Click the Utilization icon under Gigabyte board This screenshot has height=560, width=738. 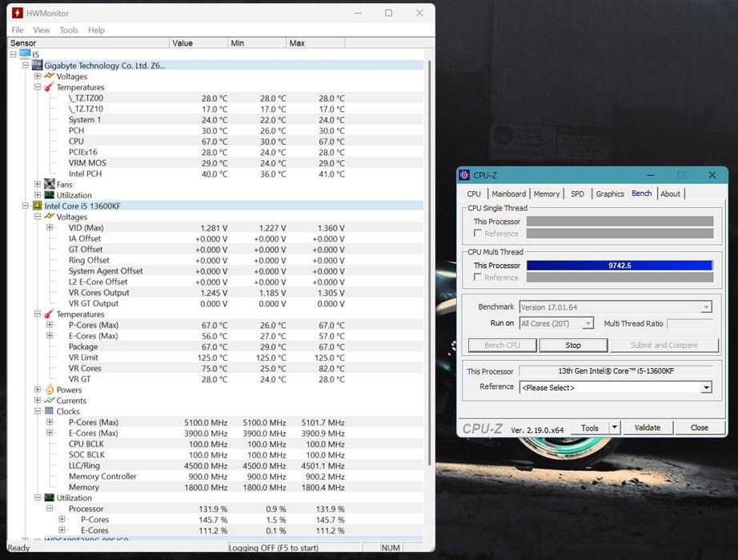[50, 195]
